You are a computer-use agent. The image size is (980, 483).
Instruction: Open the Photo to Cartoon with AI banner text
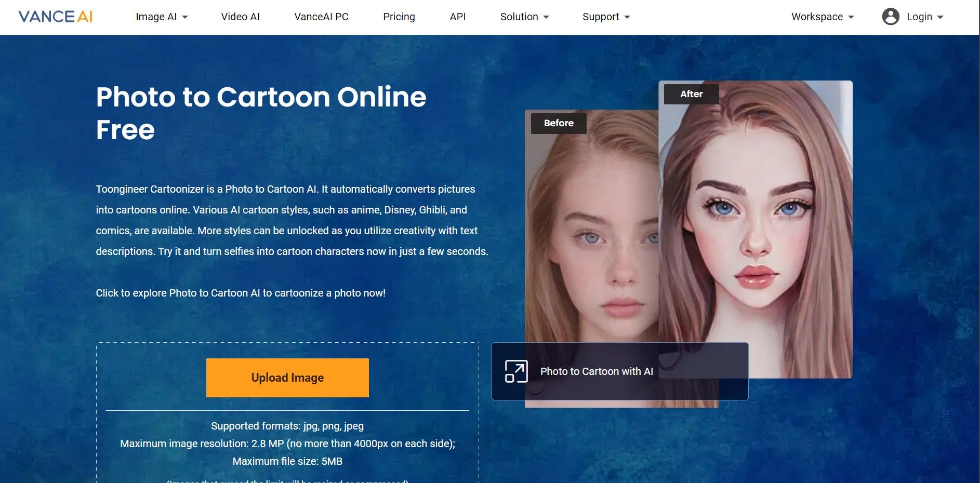point(597,371)
